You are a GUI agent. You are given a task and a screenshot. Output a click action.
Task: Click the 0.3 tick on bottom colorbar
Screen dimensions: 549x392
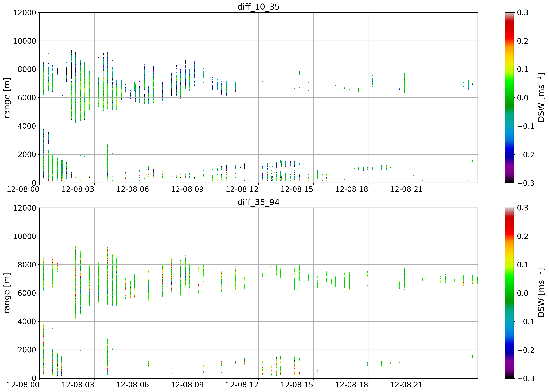[x=523, y=208]
